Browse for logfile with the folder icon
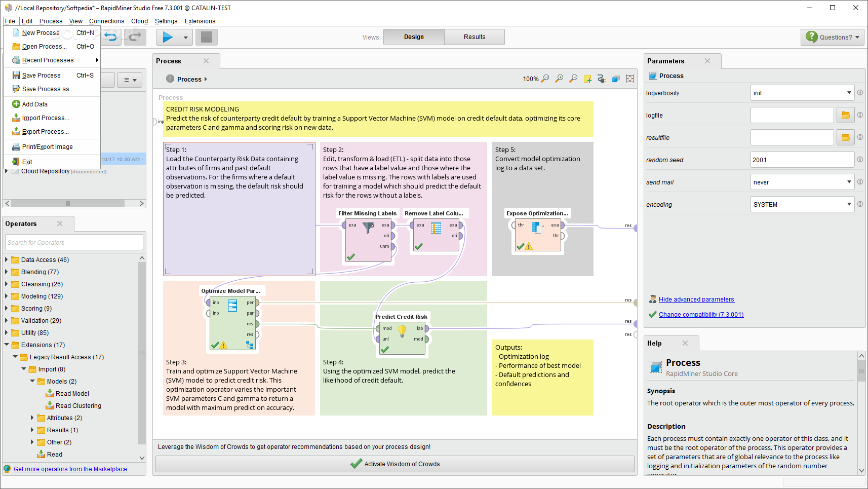 845,115
